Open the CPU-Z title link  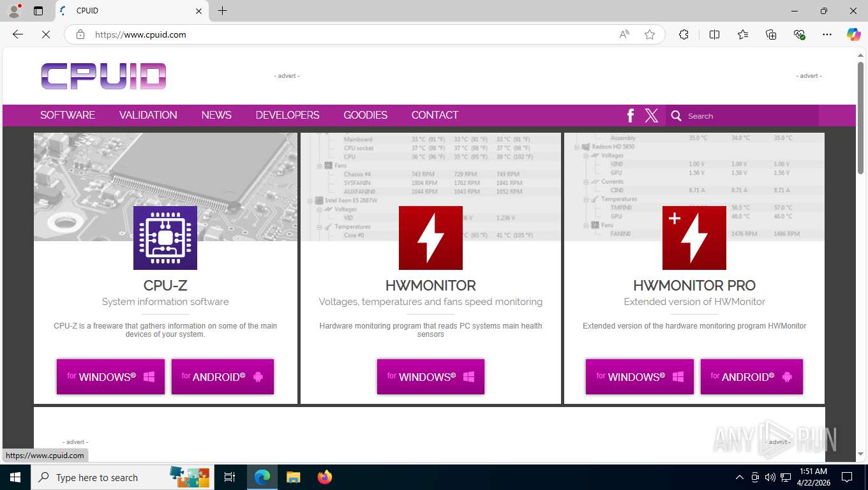(165, 285)
